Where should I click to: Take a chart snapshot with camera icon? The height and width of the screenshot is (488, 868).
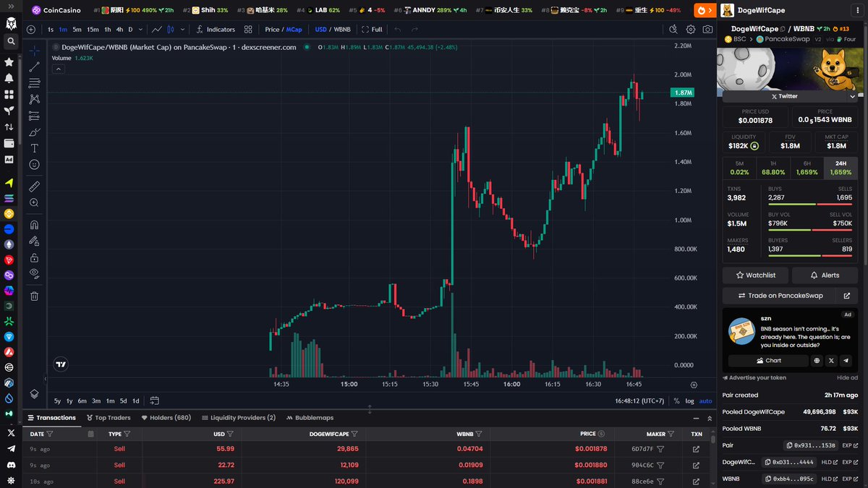pos(707,30)
